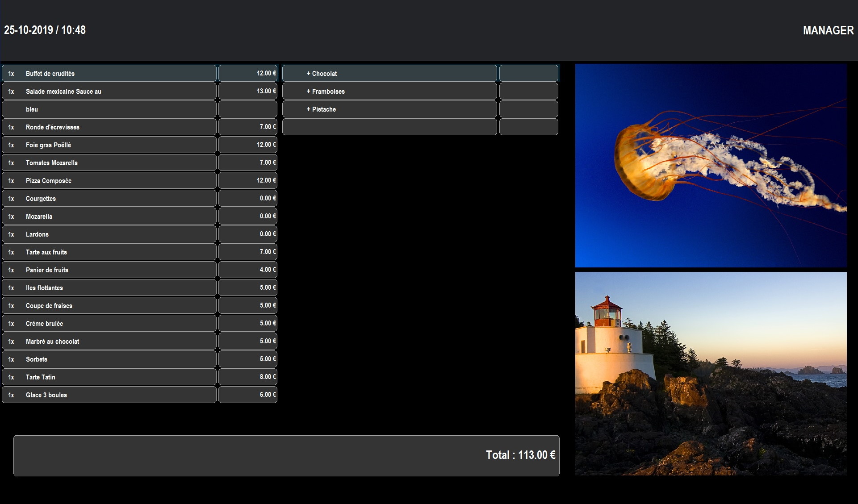Click the MANAGER label
Screen dimensions: 858x504
[828, 30]
